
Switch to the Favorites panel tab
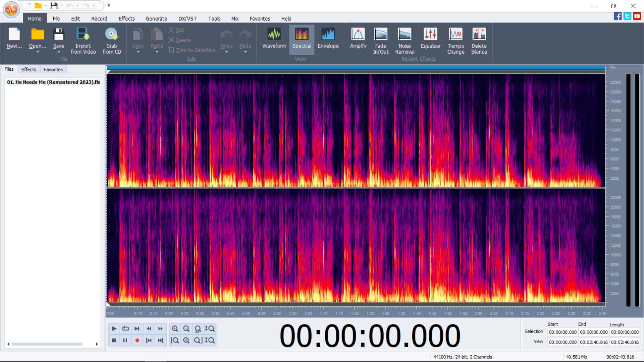(x=53, y=69)
